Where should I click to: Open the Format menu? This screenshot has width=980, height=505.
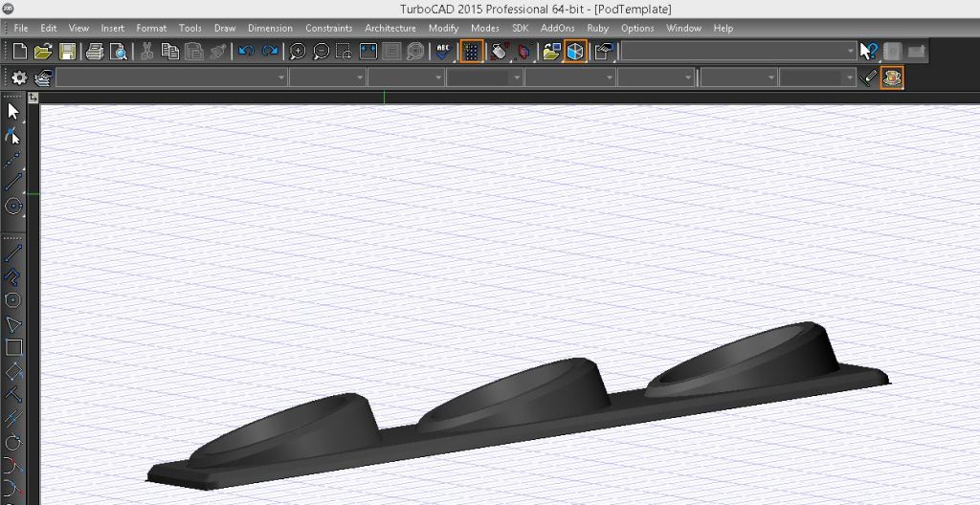pos(151,28)
